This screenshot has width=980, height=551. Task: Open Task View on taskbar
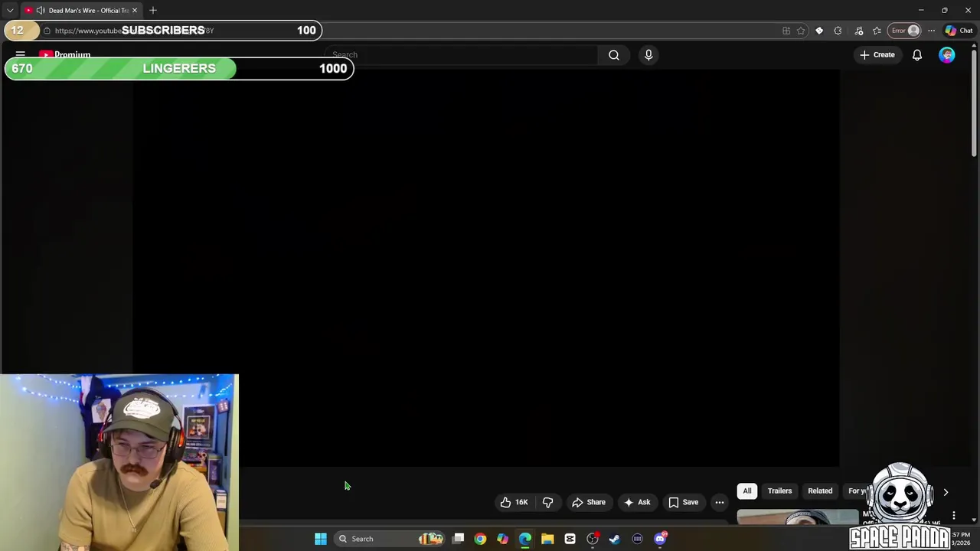click(x=458, y=539)
